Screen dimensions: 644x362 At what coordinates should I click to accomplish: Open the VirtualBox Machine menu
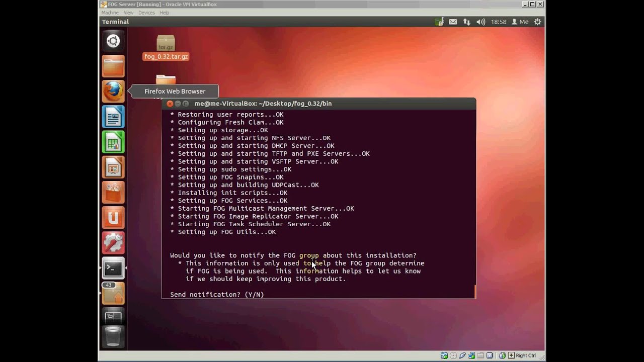tap(110, 13)
